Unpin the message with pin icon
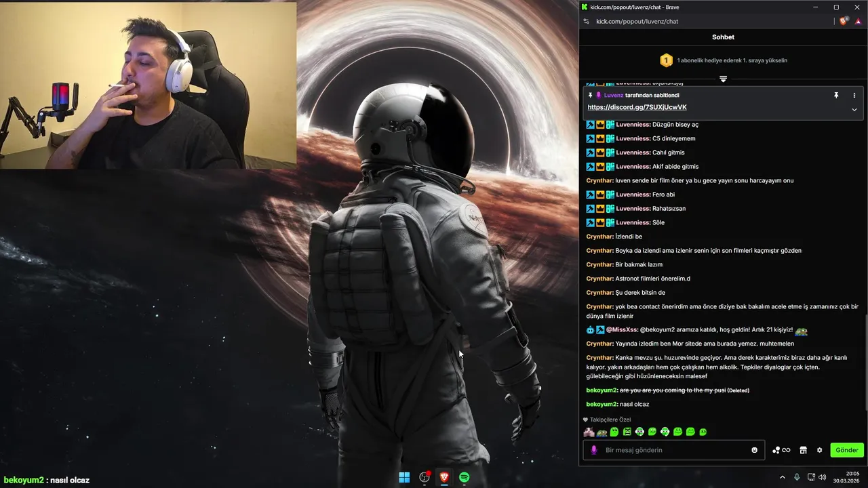 click(836, 96)
